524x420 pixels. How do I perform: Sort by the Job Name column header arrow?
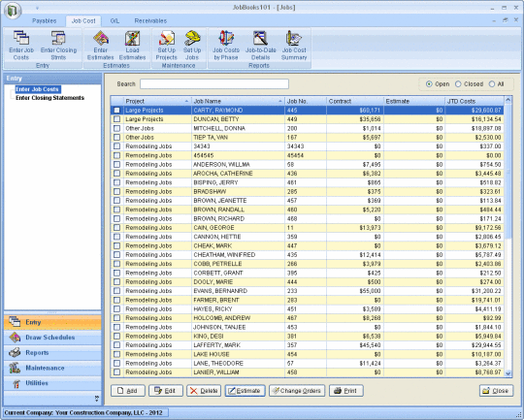280,101
